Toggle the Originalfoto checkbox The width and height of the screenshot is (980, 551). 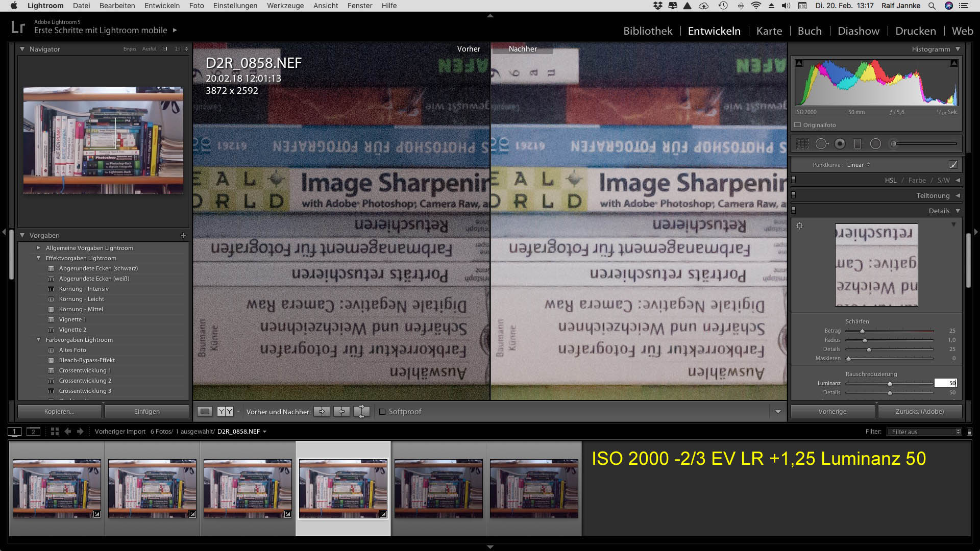[797, 125]
